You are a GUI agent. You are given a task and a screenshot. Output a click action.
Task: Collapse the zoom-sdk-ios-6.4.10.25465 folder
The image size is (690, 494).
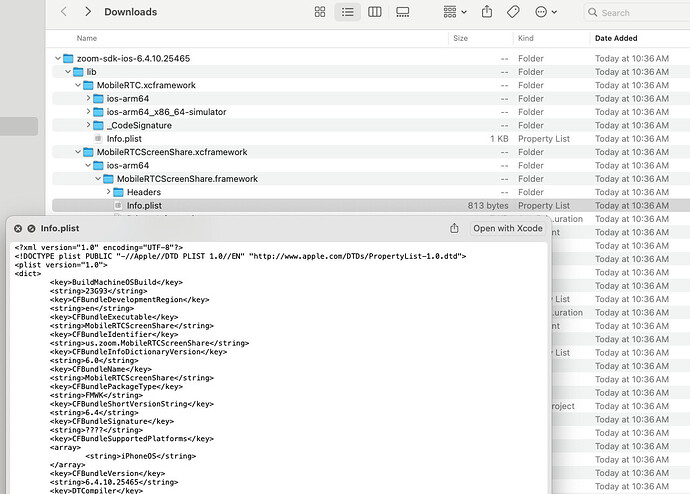click(58, 59)
